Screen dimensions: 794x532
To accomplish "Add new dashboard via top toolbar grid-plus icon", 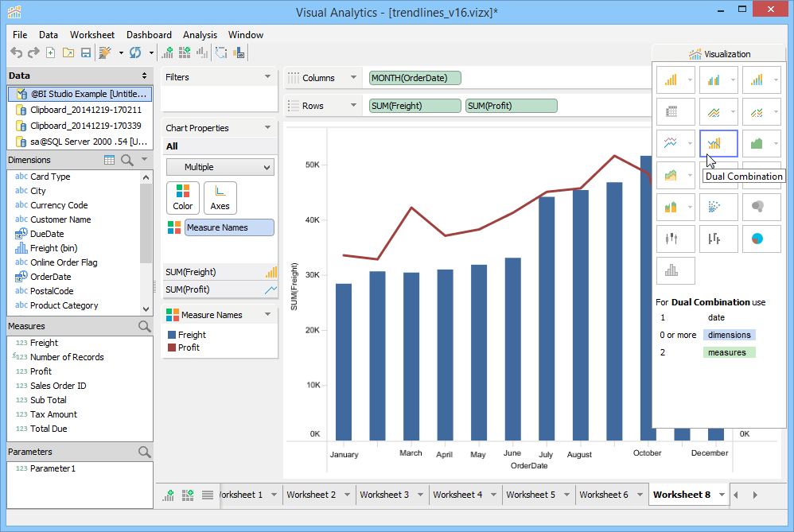I will coord(185,52).
